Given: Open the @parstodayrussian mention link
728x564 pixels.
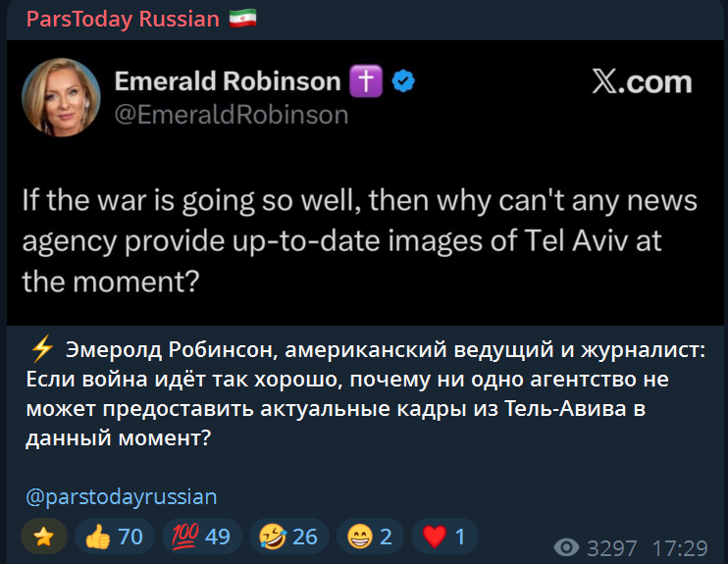Looking at the screenshot, I should click(124, 496).
